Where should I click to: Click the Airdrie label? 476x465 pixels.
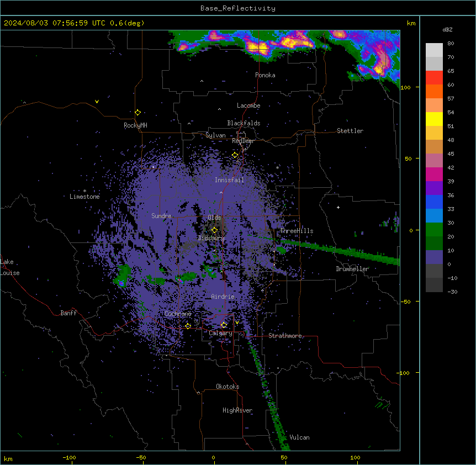[x=223, y=297]
